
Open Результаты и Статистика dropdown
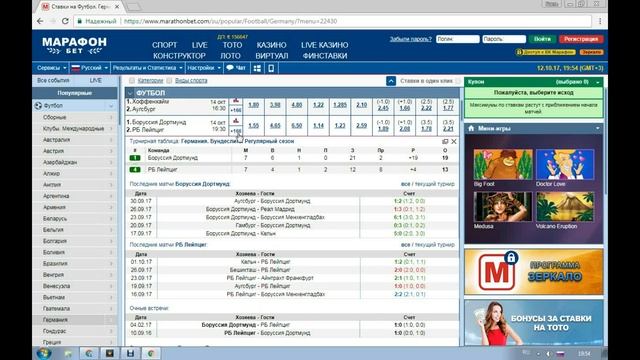[x=147, y=68]
